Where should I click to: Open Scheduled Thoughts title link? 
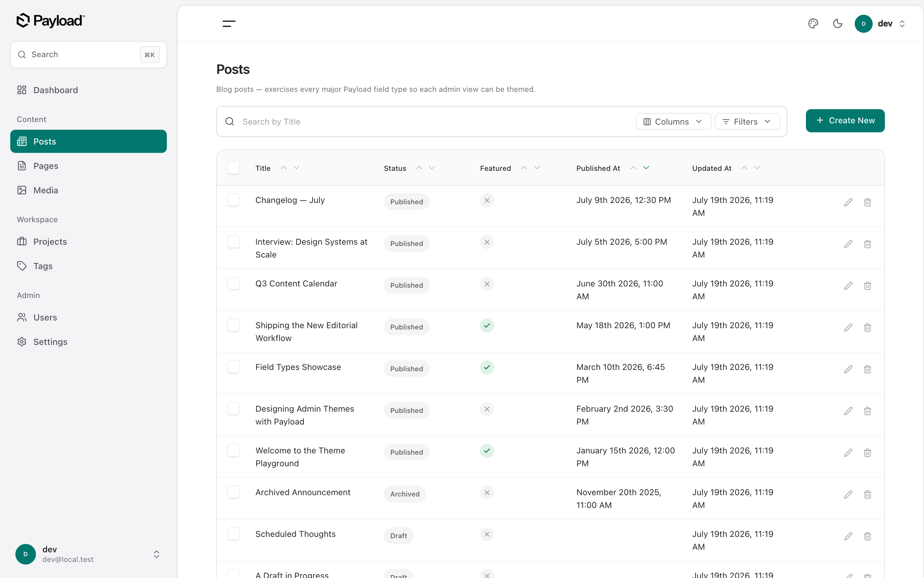(x=295, y=534)
